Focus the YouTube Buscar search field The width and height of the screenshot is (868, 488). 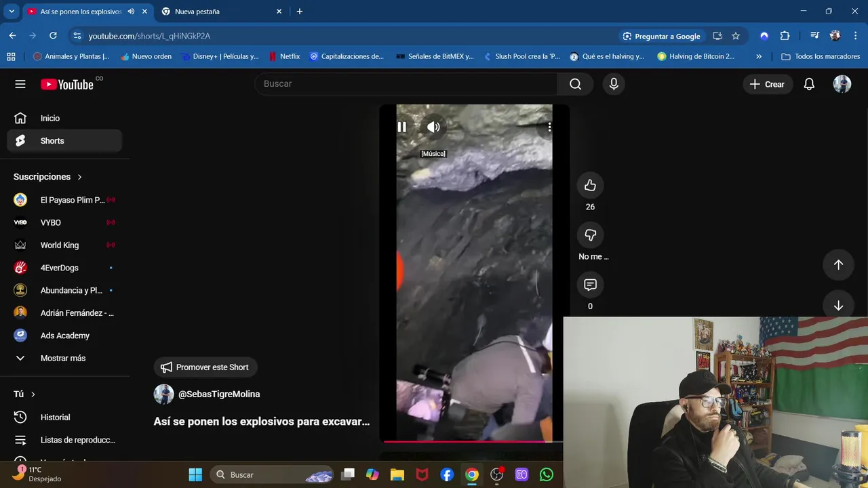click(406, 84)
